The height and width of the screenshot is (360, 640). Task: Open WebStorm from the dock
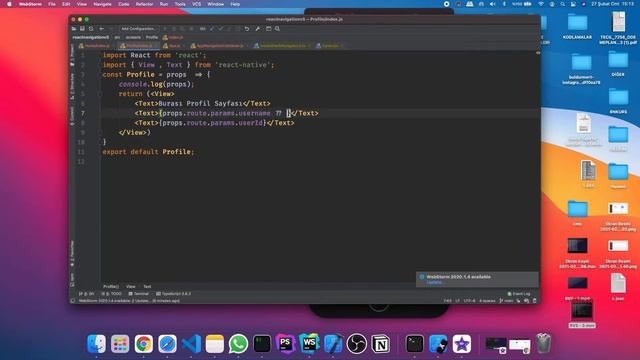tap(309, 344)
